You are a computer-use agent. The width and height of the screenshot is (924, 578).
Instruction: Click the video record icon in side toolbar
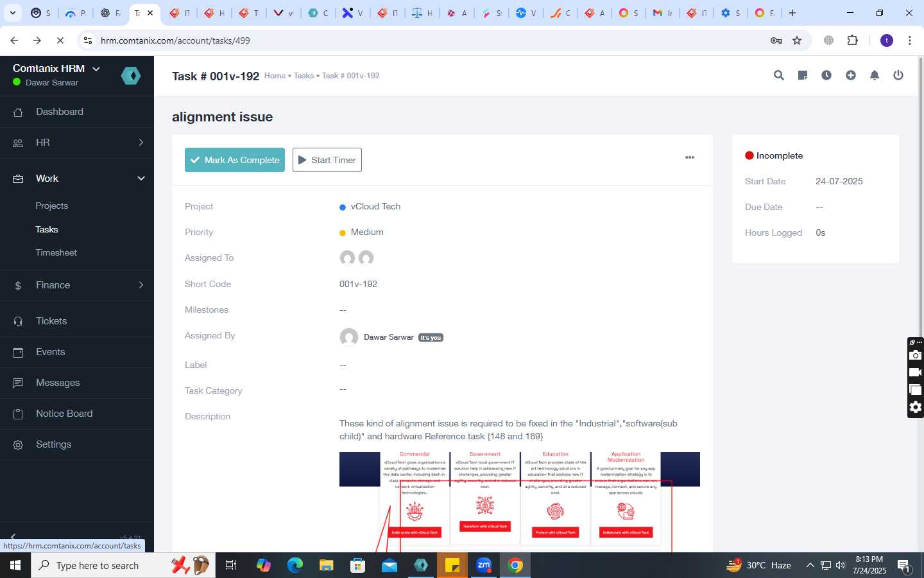[x=916, y=372]
